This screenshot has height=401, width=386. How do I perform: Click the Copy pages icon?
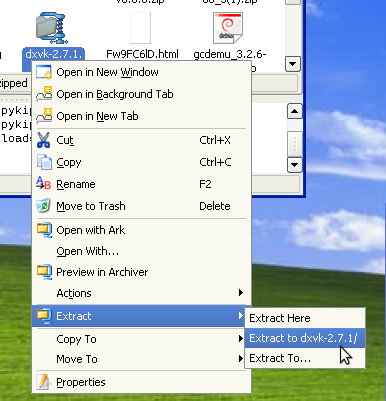click(44, 162)
